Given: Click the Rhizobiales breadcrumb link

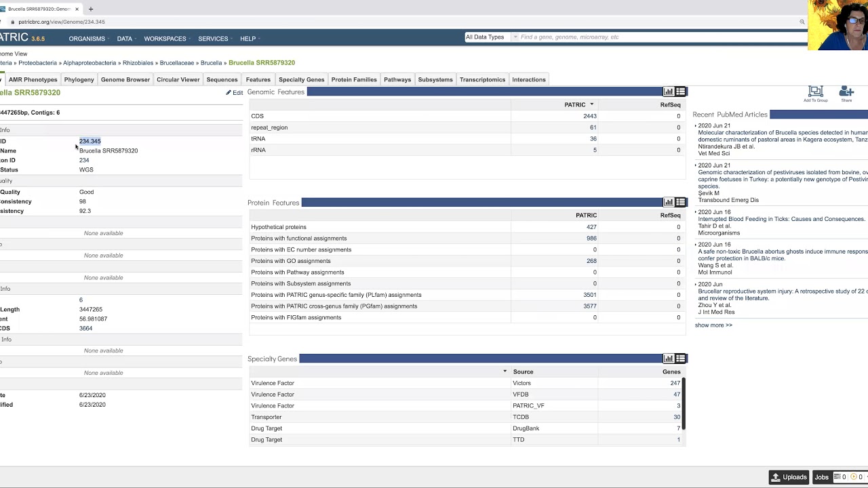Looking at the screenshot, I should click(138, 63).
